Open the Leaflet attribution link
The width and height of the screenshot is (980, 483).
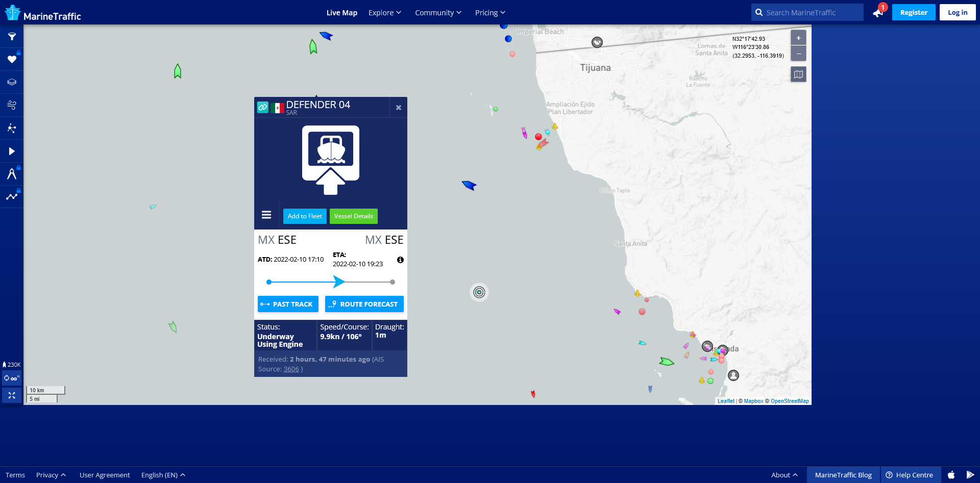tap(726, 401)
